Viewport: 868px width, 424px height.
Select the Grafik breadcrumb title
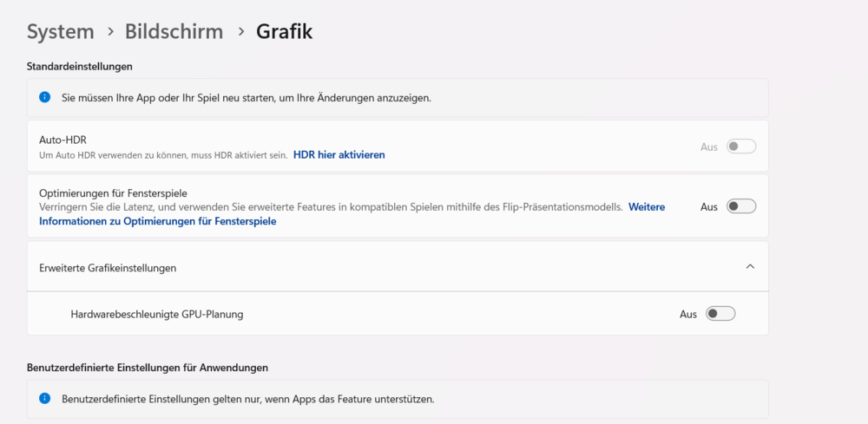[x=284, y=32]
